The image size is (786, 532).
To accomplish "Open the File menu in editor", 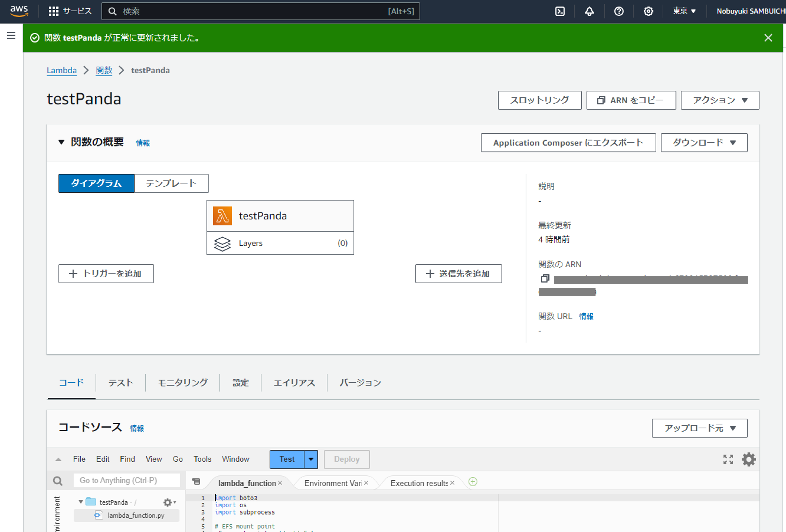I will (x=79, y=459).
